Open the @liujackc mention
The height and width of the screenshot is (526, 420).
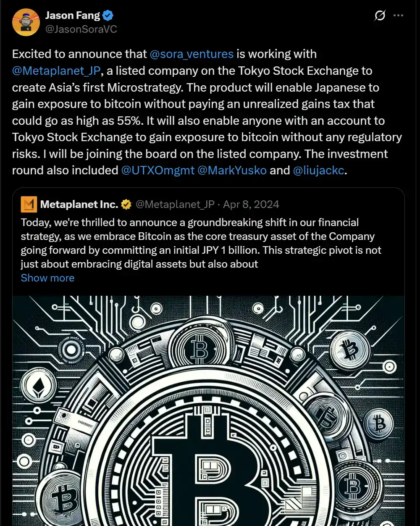(x=318, y=171)
